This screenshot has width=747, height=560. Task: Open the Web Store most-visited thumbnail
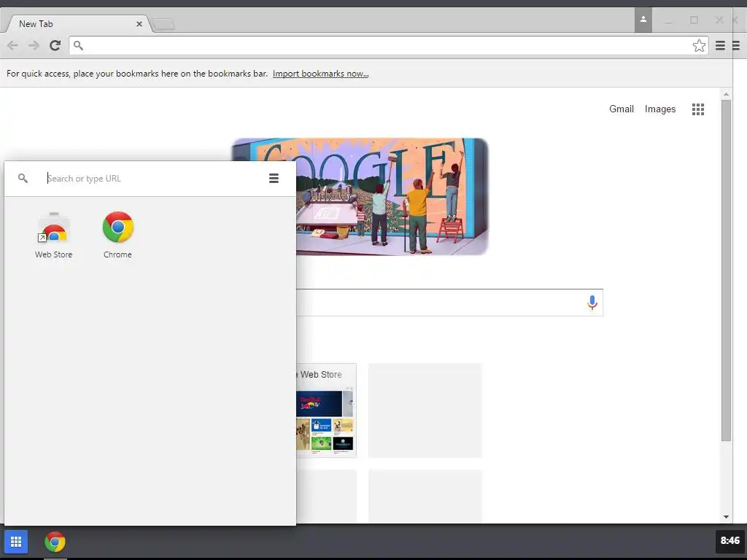pyautogui.click(x=326, y=411)
